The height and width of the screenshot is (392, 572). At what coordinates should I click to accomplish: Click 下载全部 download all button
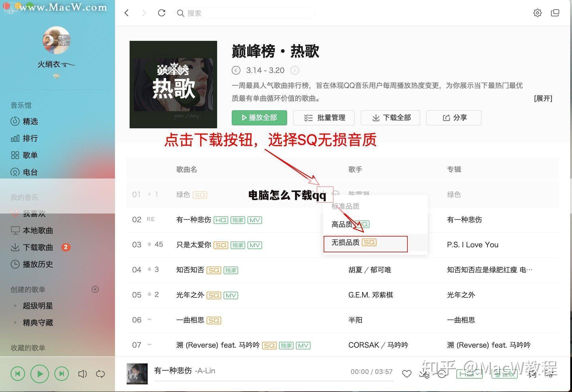click(x=390, y=118)
